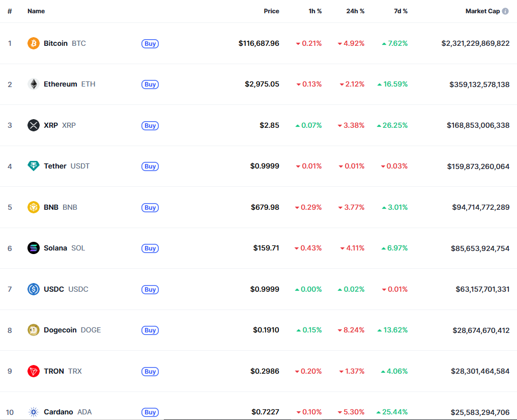Open the Ethereum ETH name link
The height and width of the screenshot is (420, 517).
coord(69,84)
